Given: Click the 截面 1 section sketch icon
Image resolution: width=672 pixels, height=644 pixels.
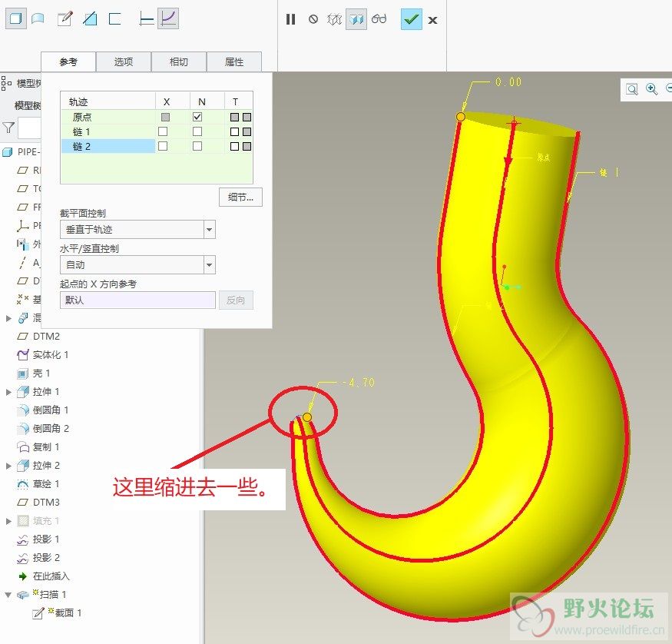Looking at the screenshot, I should pyautogui.click(x=38, y=613).
